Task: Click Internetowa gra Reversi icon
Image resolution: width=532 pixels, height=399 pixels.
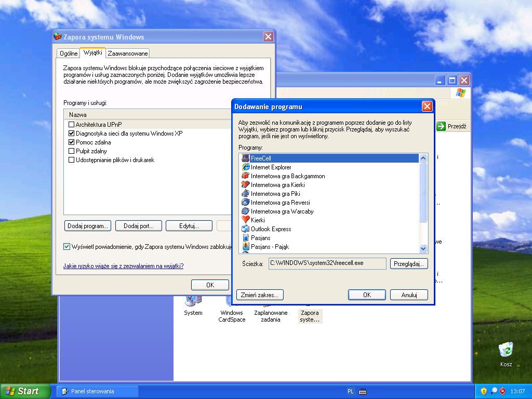Action: (x=246, y=202)
